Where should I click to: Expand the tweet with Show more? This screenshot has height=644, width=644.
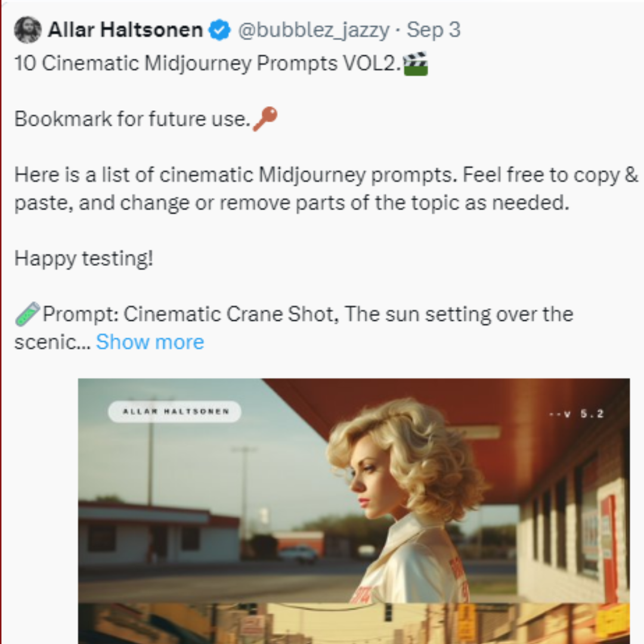tap(150, 342)
